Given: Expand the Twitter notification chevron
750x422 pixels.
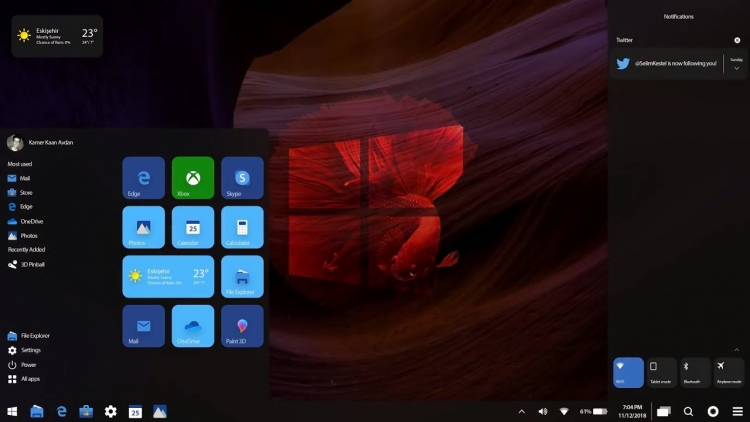Looking at the screenshot, I should [x=737, y=68].
